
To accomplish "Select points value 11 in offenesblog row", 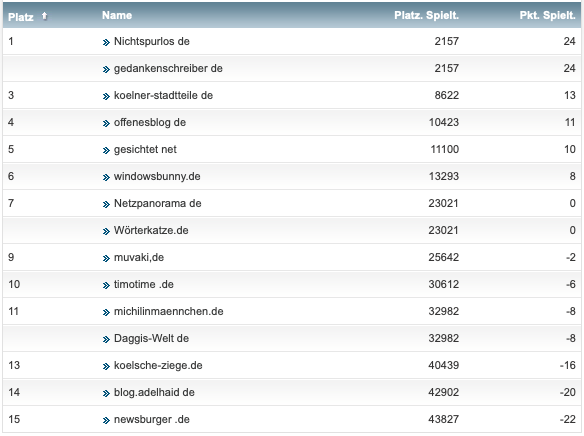I will click(x=570, y=122).
